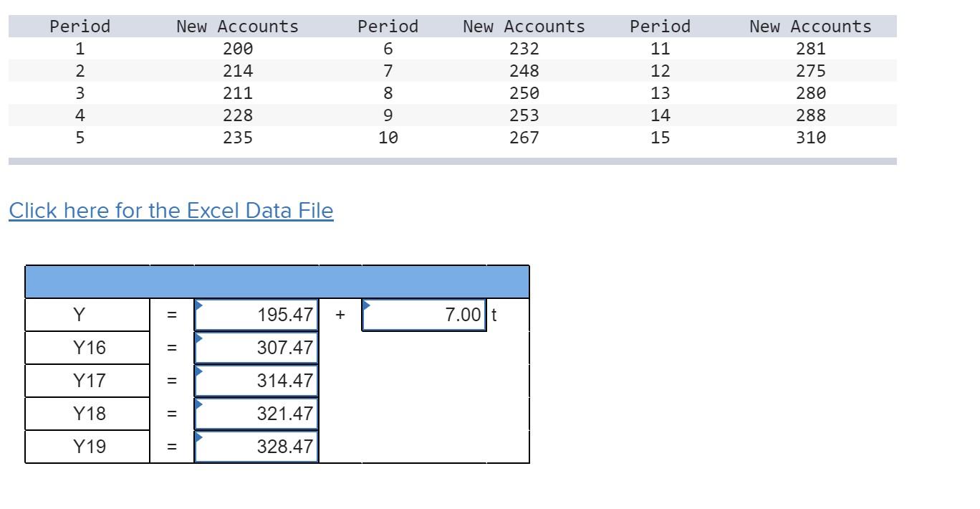The image size is (980, 509).
Task: Click the last New Accounts column header
Action: coord(811,27)
